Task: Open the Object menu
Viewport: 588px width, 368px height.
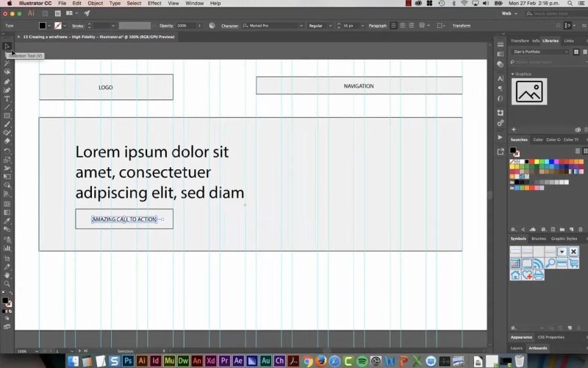Action: 96,4
